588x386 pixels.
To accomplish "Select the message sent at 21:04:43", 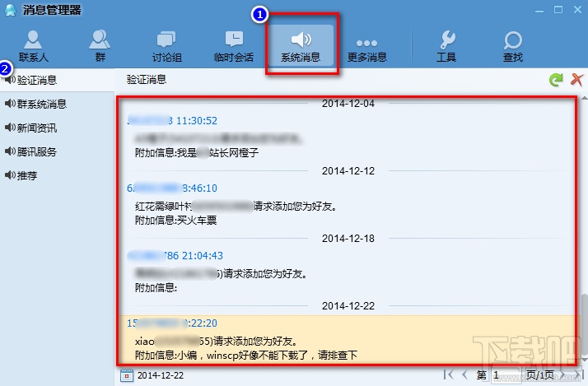I will tap(347, 272).
